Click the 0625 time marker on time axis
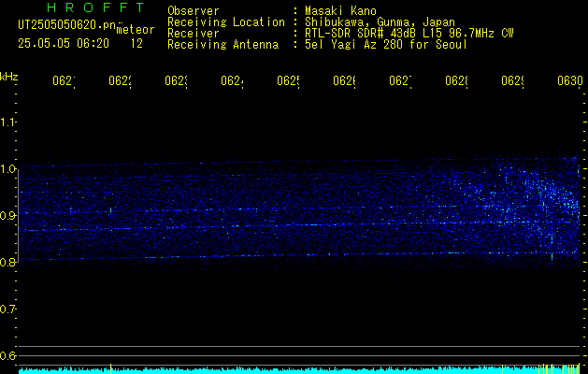588x374 pixels. click(288, 81)
